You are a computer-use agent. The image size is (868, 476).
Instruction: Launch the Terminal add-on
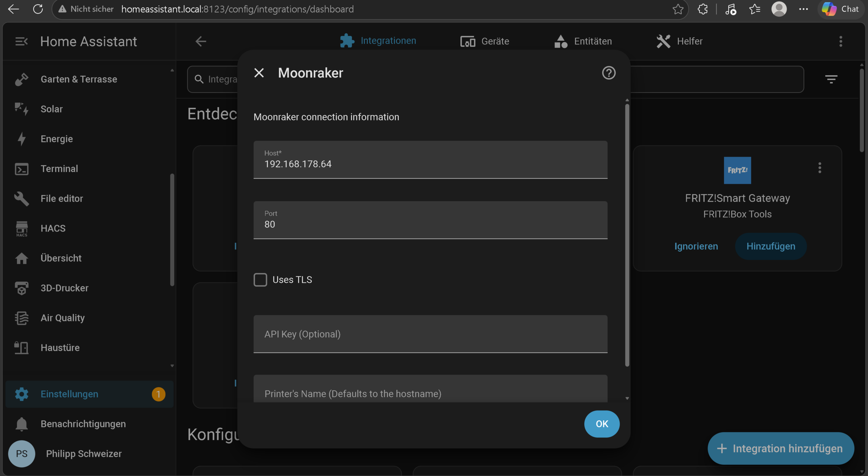[x=90, y=169]
